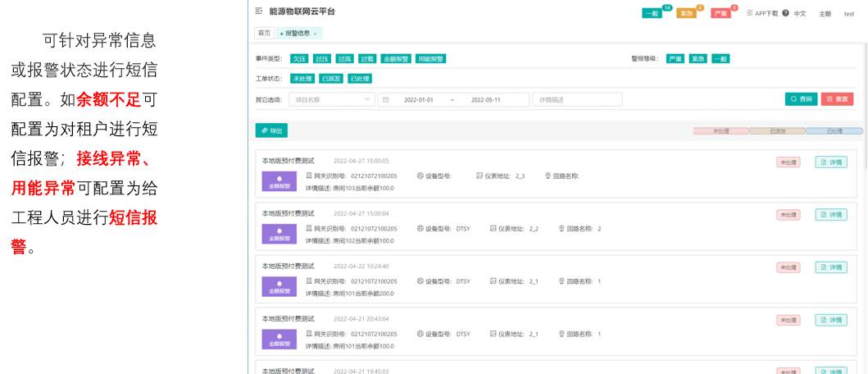Click 未处理 status tag of 15:00:05 alarm
The image size is (868, 374).
(x=788, y=162)
